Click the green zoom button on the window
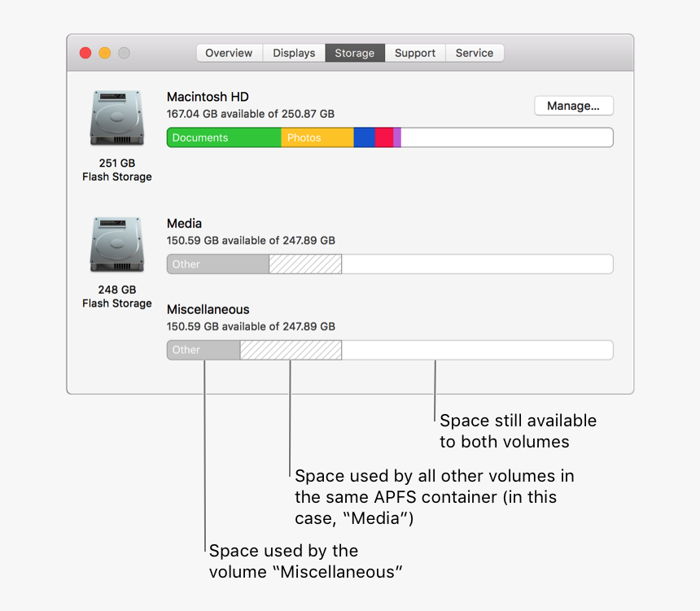The width and height of the screenshot is (700, 611). pyautogui.click(x=124, y=51)
